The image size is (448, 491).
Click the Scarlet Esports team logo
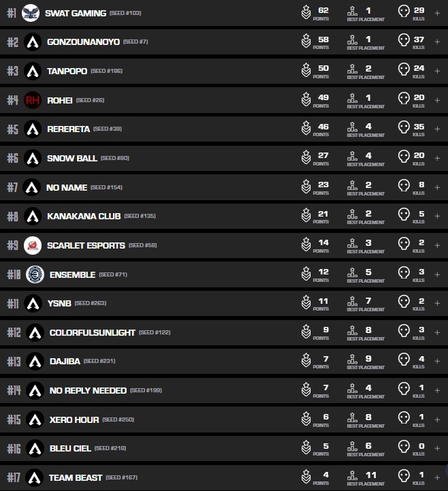click(33, 245)
